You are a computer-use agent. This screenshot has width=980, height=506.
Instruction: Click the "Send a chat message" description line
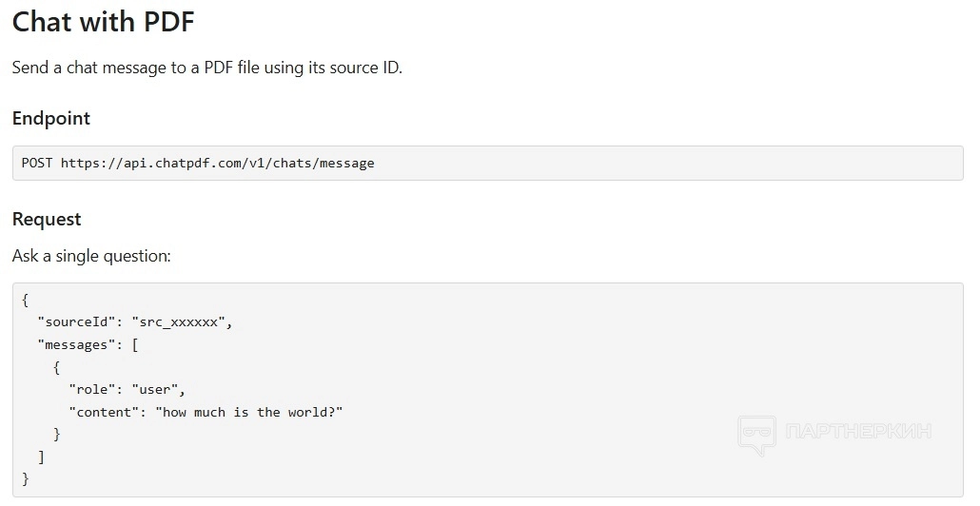click(x=207, y=68)
